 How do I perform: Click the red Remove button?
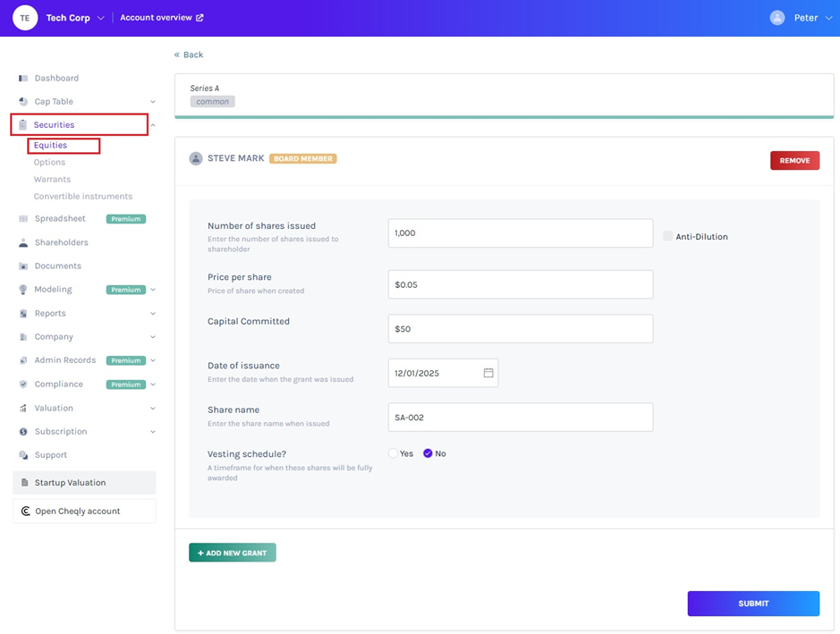tap(794, 161)
